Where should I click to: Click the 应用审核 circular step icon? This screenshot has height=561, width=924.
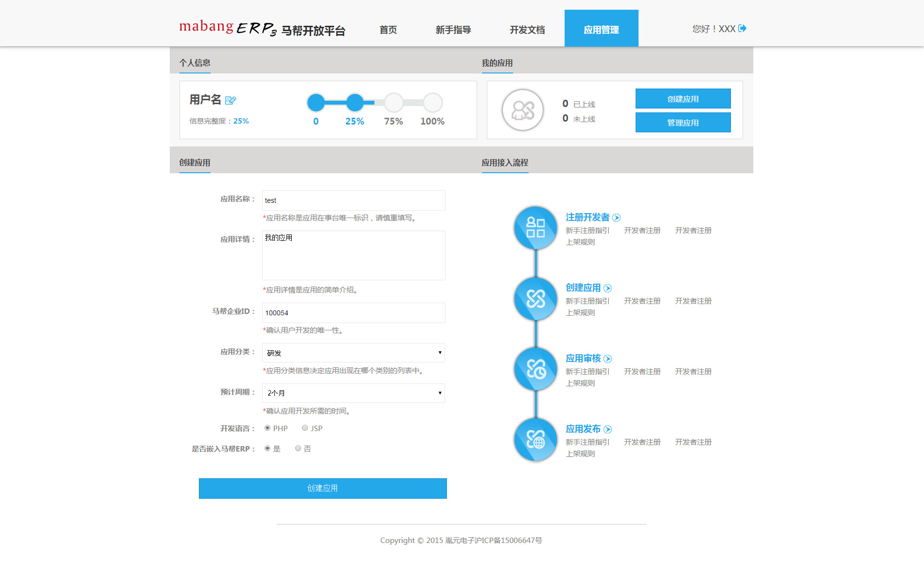[x=535, y=369]
